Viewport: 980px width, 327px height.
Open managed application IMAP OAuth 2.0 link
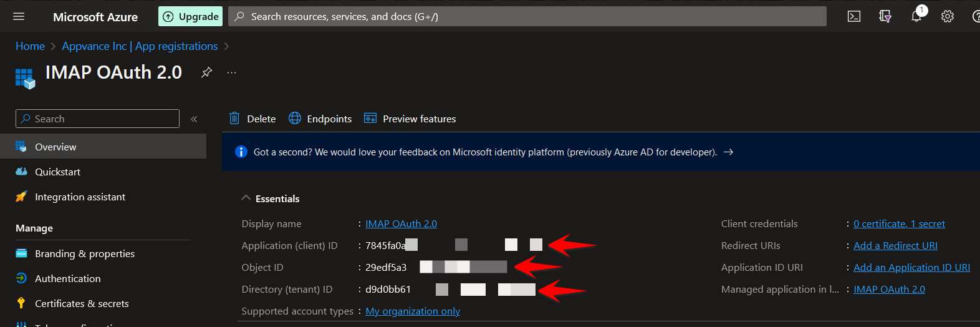tap(889, 289)
